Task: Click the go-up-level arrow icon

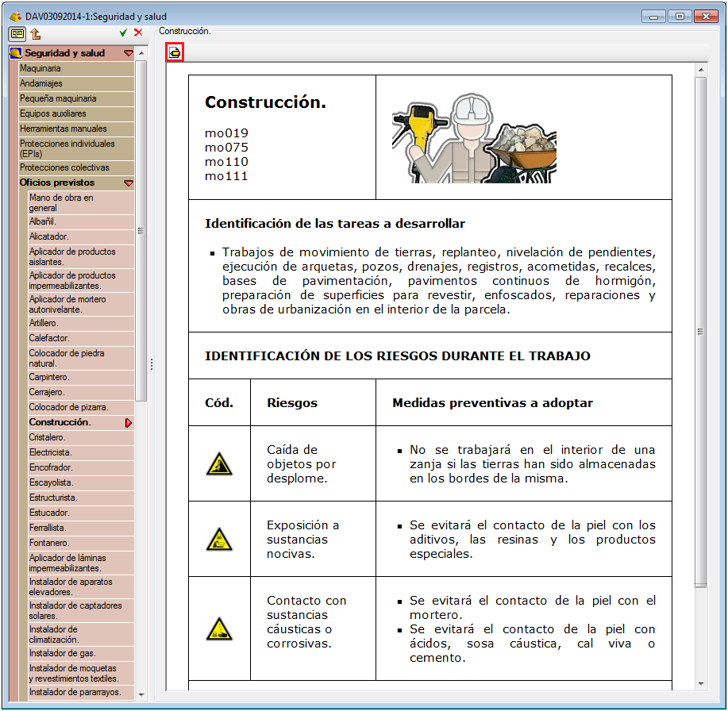Action: coord(36,33)
